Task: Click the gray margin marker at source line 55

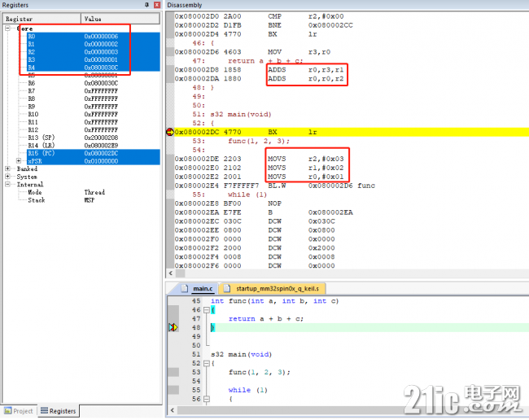Action: pyautogui.click(x=173, y=390)
